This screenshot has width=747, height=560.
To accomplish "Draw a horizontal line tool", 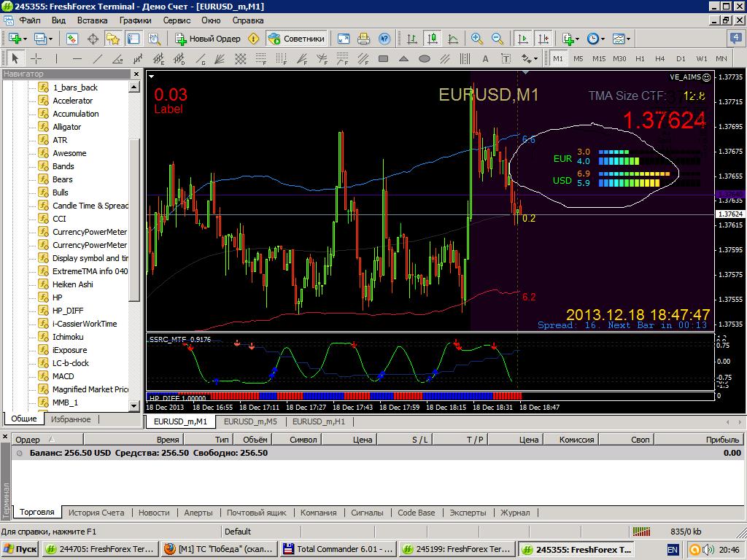I will pyautogui.click(x=77, y=58).
